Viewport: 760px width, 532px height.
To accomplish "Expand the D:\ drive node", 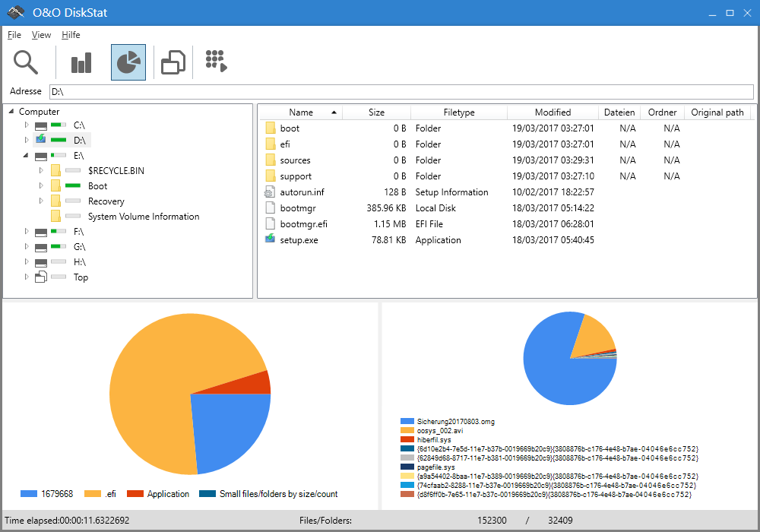I will click(x=27, y=140).
